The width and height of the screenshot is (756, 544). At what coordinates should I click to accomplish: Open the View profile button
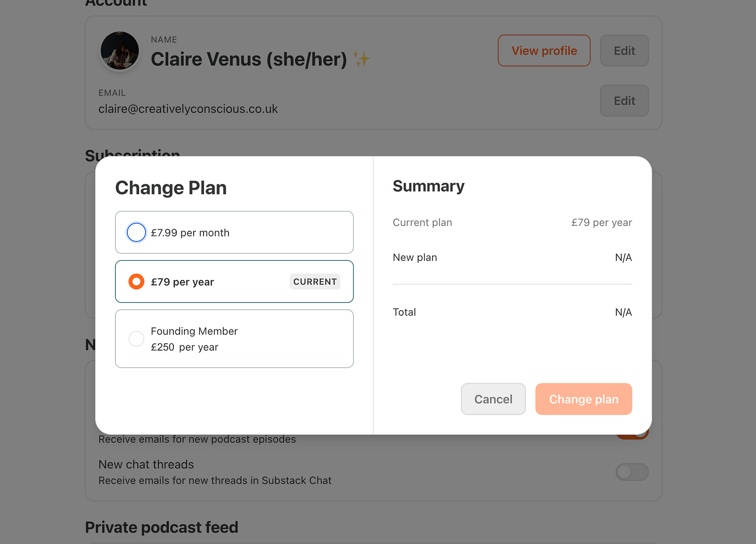pyautogui.click(x=544, y=51)
